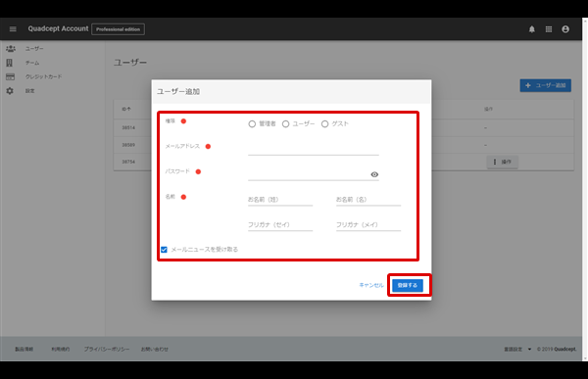
Task: Click the team building sidebar icon
Action: (x=10, y=63)
